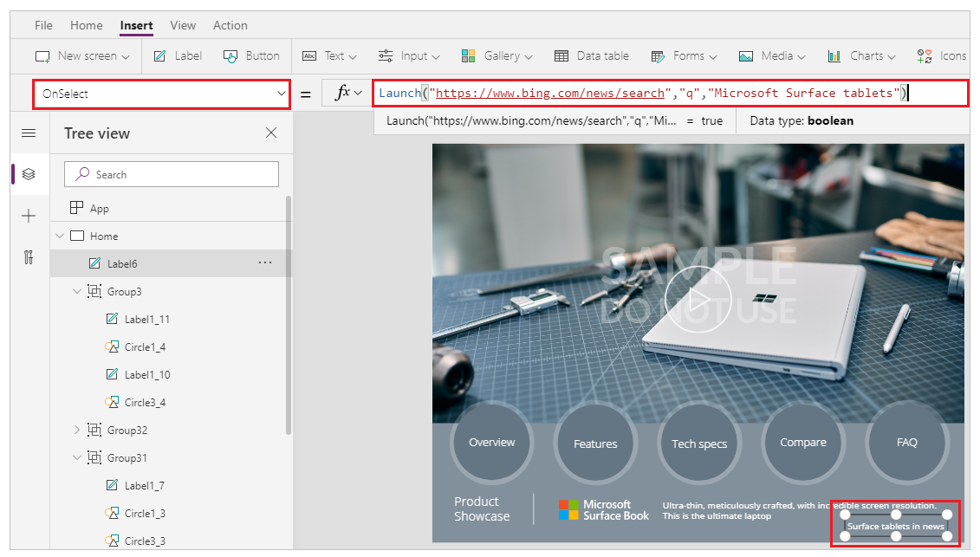Open the Charts control picker
The width and height of the screenshot is (980, 557).
coord(860,55)
